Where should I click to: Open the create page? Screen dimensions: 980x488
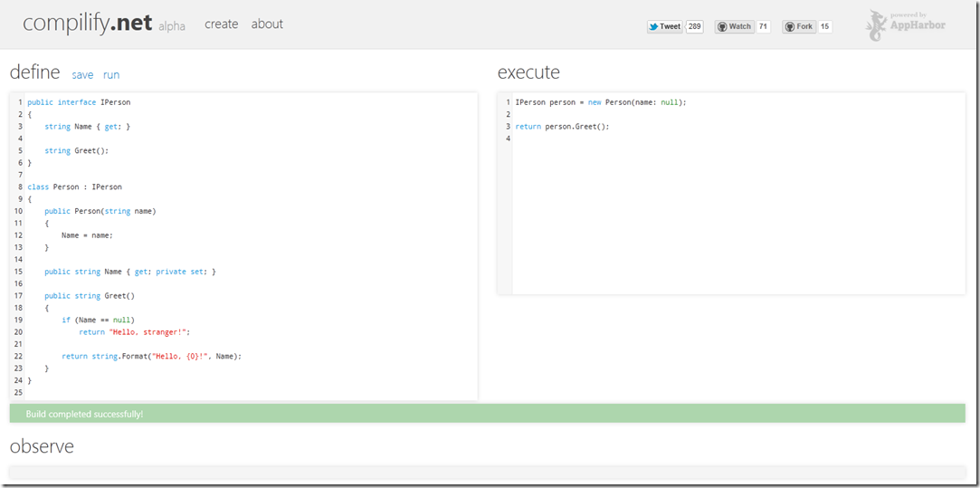(x=222, y=24)
